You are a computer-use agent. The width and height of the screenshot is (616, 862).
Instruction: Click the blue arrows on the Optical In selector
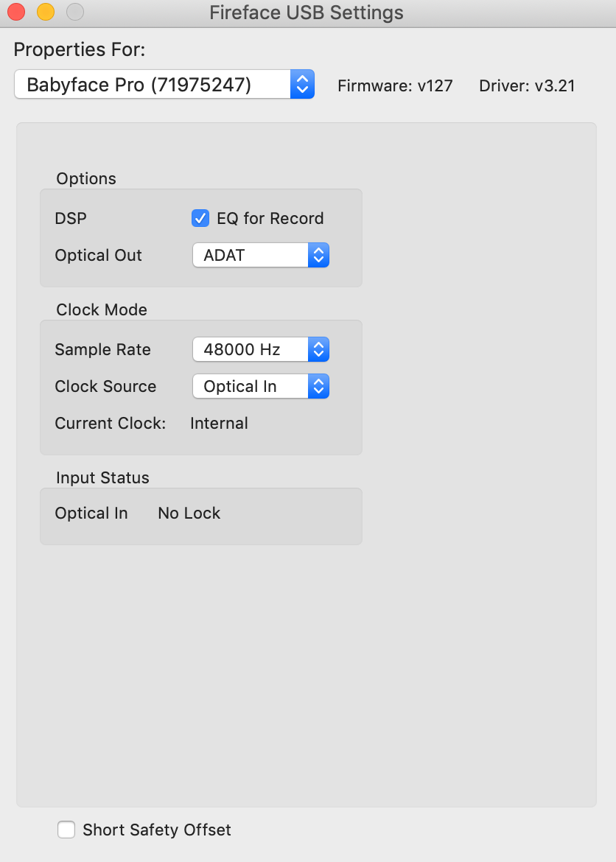click(318, 386)
